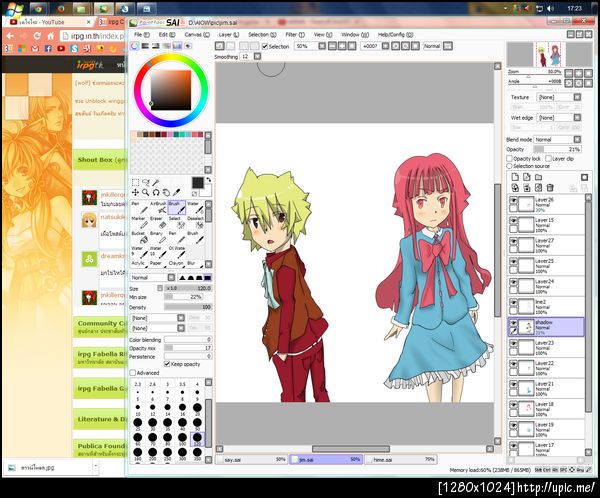Open the second brush texture [None] dropdown
600x498 pixels.
click(158, 328)
